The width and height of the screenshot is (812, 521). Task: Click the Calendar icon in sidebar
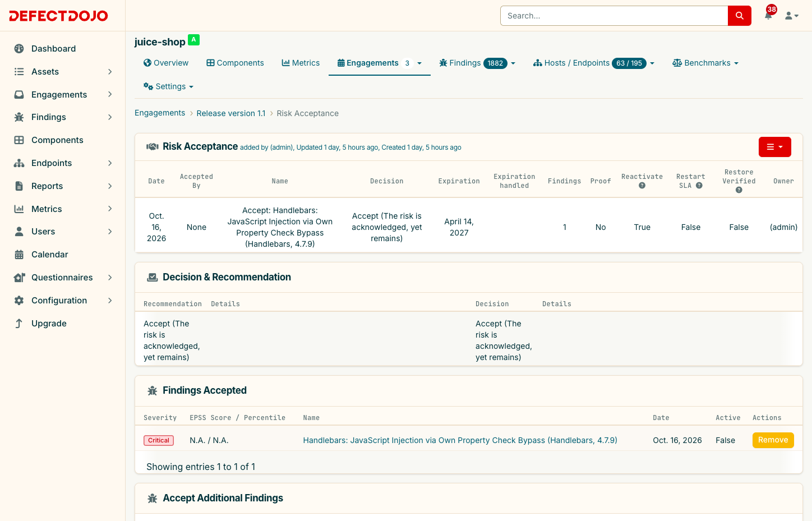19,255
